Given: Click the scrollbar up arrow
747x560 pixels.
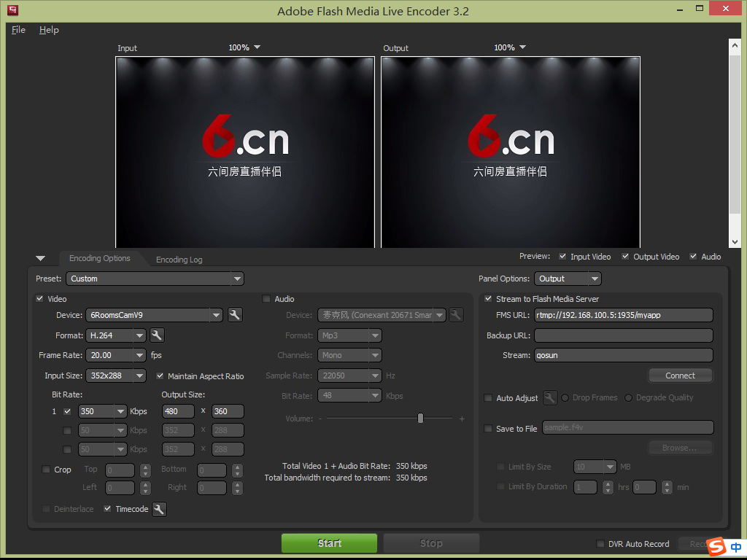Looking at the screenshot, I should pyautogui.click(x=735, y=46).
